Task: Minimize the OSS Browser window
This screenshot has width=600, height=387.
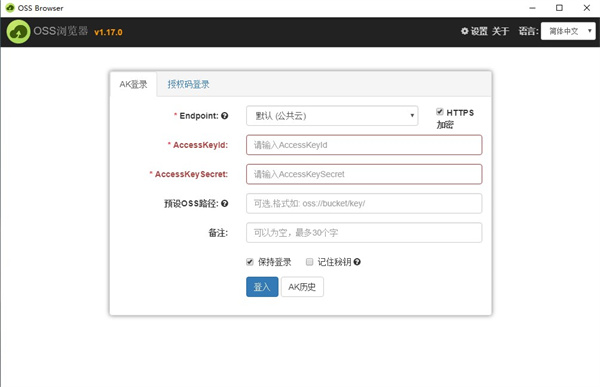Action: pyautogui.click(x=532, y=8)
